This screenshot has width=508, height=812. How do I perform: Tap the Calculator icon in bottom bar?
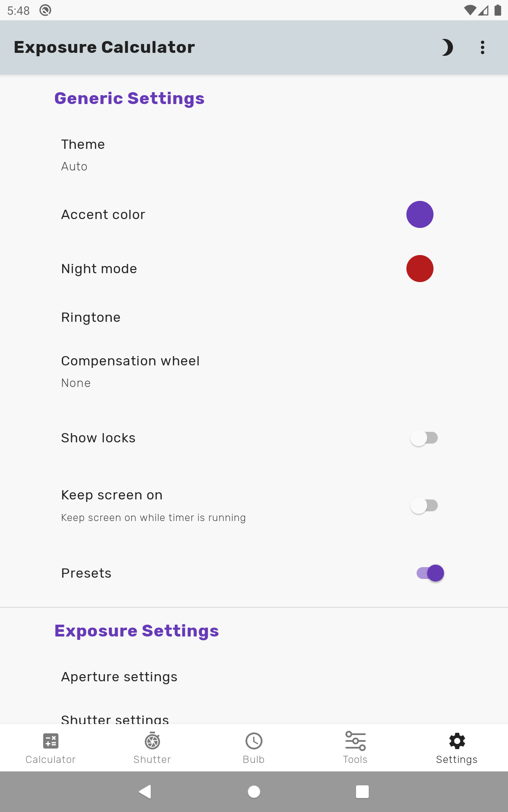51,741
